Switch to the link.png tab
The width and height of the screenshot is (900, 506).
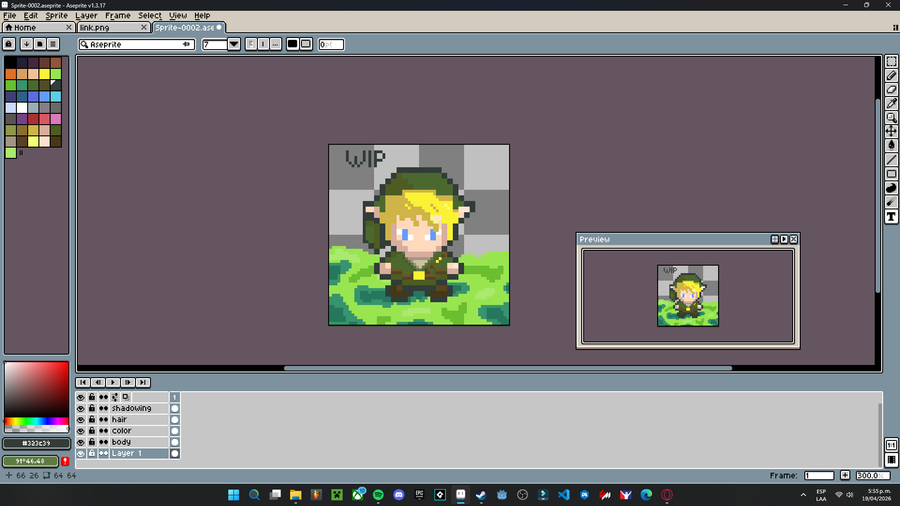tap(113, 27)
